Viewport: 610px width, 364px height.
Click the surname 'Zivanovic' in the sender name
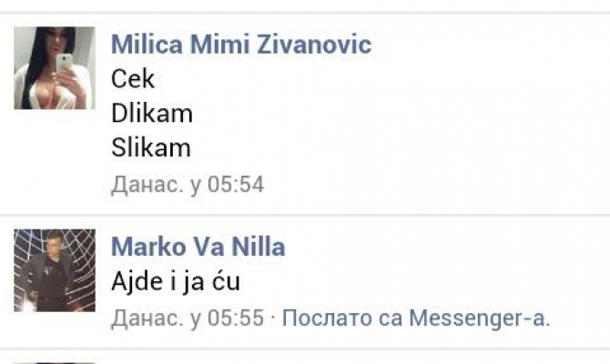tap(314, 45)
